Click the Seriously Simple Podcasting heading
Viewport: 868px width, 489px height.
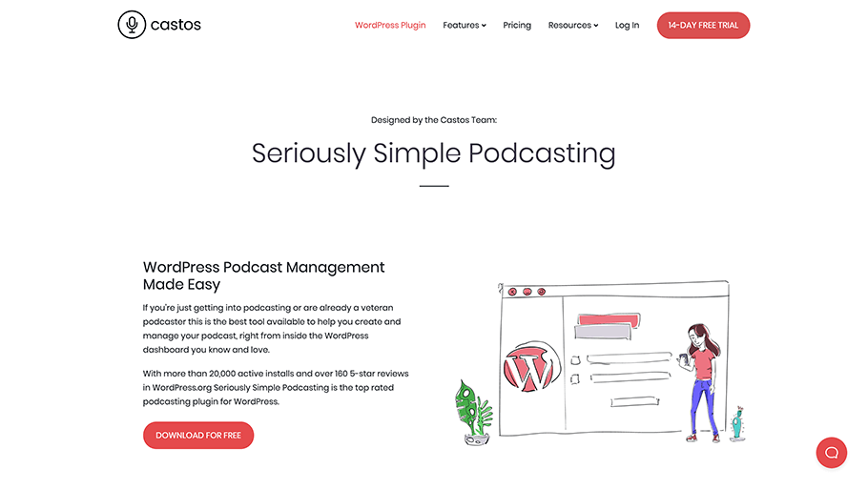point(433,153)
